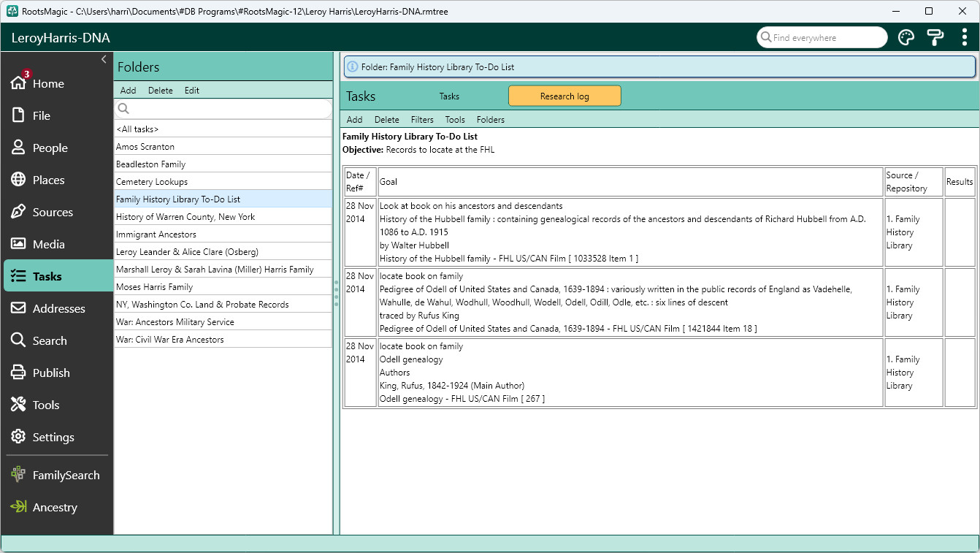Click Delete in the Folders toolbar
This screenshot has height=553, width=980.
161,91
